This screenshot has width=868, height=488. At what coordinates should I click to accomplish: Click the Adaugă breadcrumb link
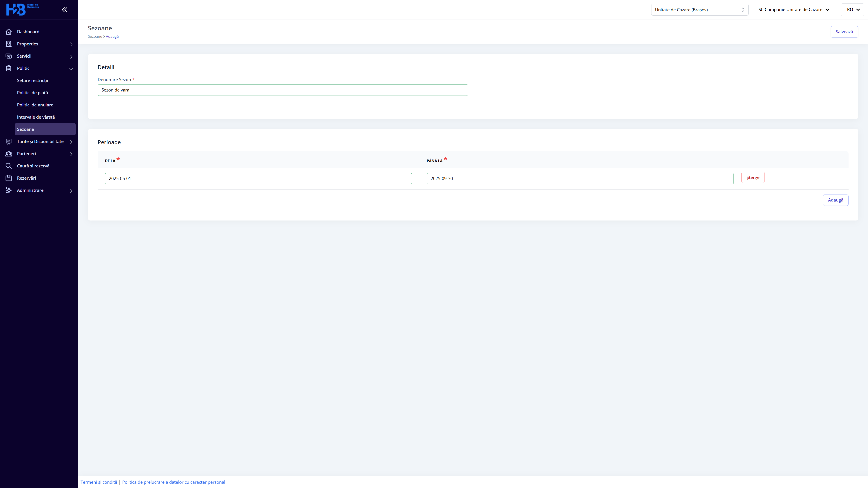click(x=112, y=36)
